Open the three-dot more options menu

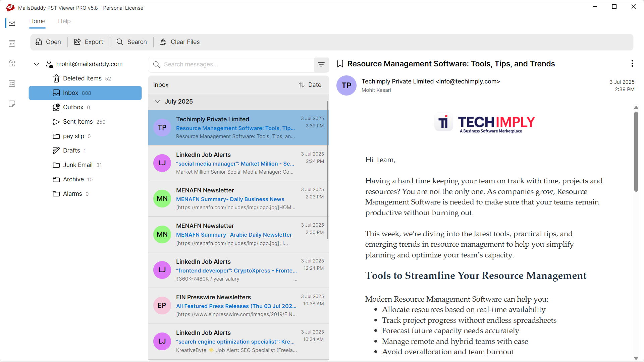[x=632, y=63]
